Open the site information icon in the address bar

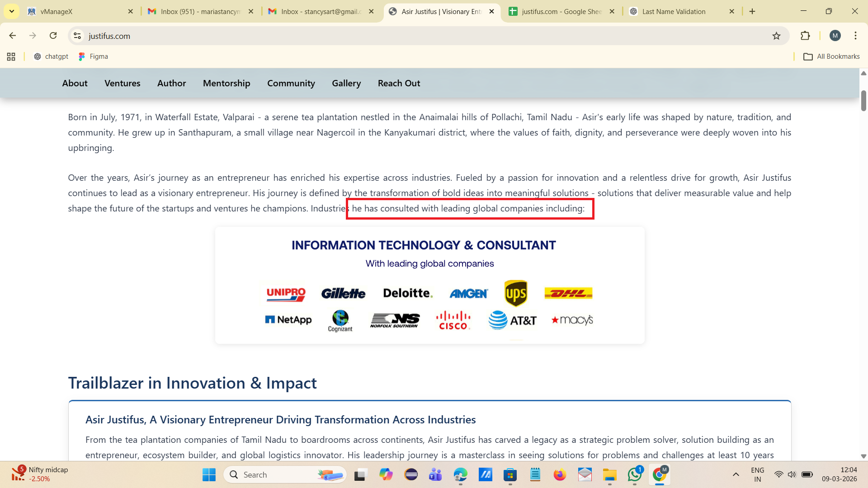[x=77, y=36]
